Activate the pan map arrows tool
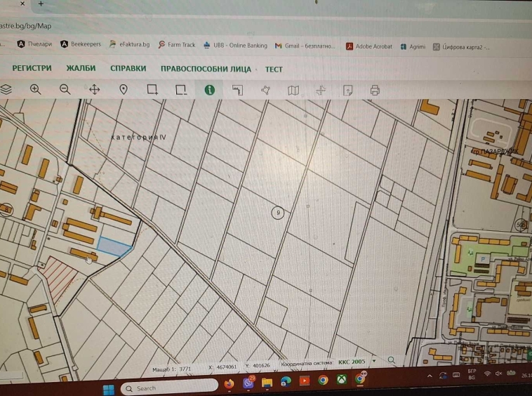The width and height of the screenshot is (532, 396). point(94,90)
